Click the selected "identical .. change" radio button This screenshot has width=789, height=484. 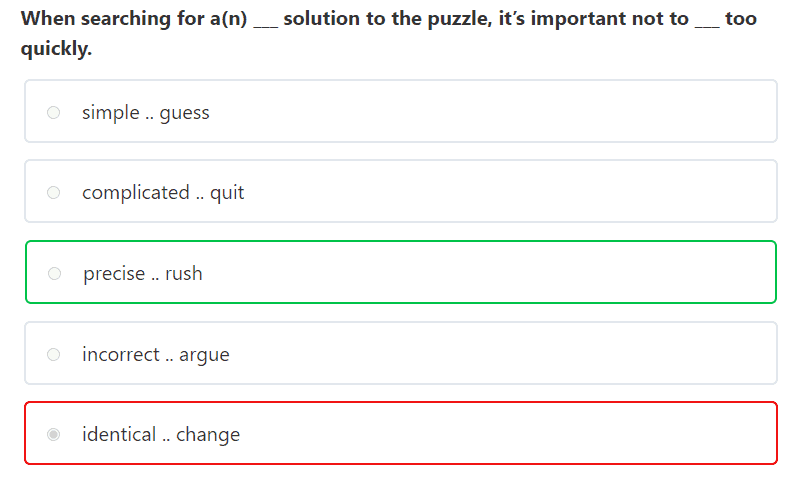point(54,434)
